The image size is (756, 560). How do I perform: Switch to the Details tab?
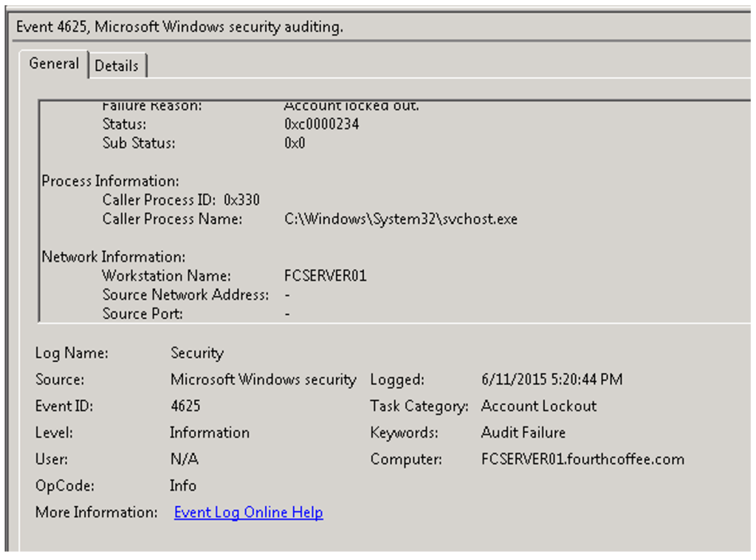coord(117,66)
